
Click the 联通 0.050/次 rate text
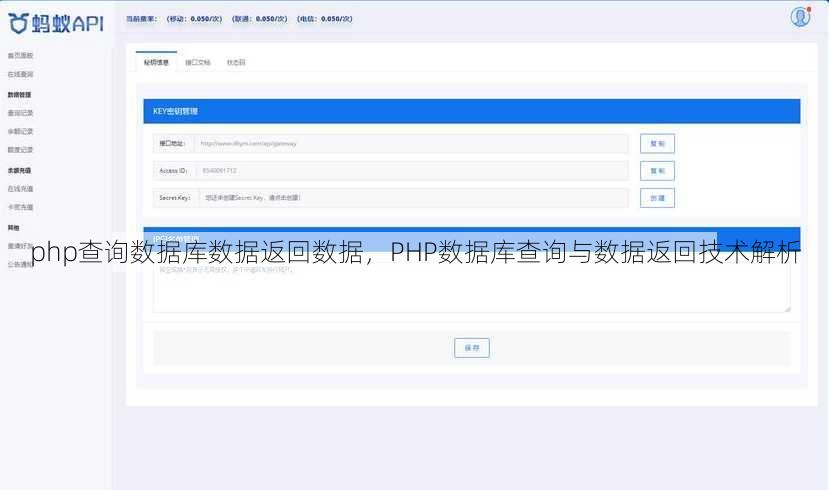click(260, 19)
